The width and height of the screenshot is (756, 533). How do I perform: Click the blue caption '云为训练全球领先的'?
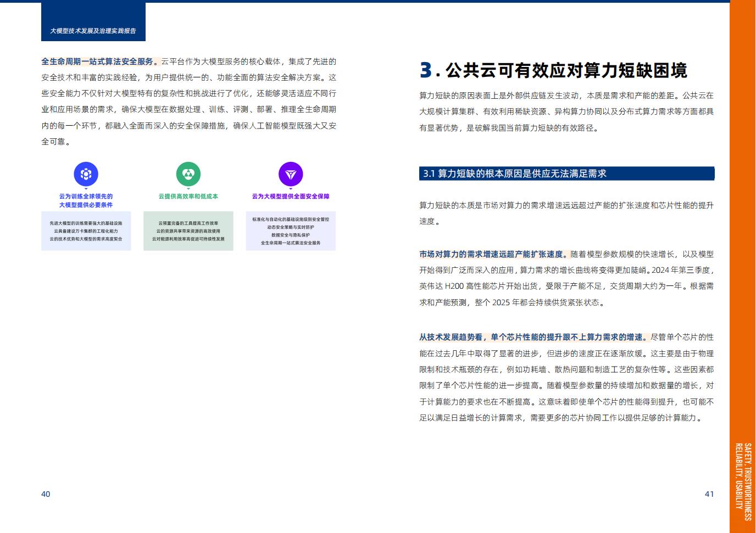coord(86,196)
